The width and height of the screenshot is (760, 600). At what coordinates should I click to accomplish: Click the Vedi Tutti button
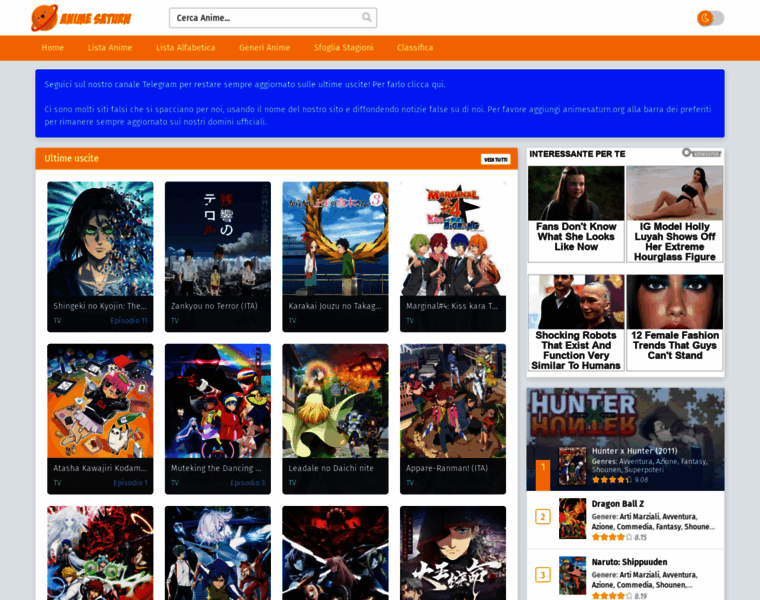click(495, 159)
